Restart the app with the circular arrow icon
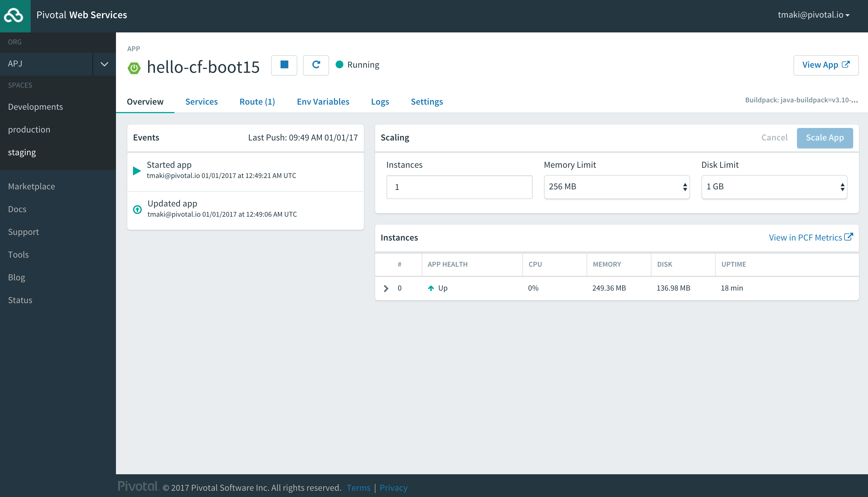The image size is (868, 497). coord(315,65)
